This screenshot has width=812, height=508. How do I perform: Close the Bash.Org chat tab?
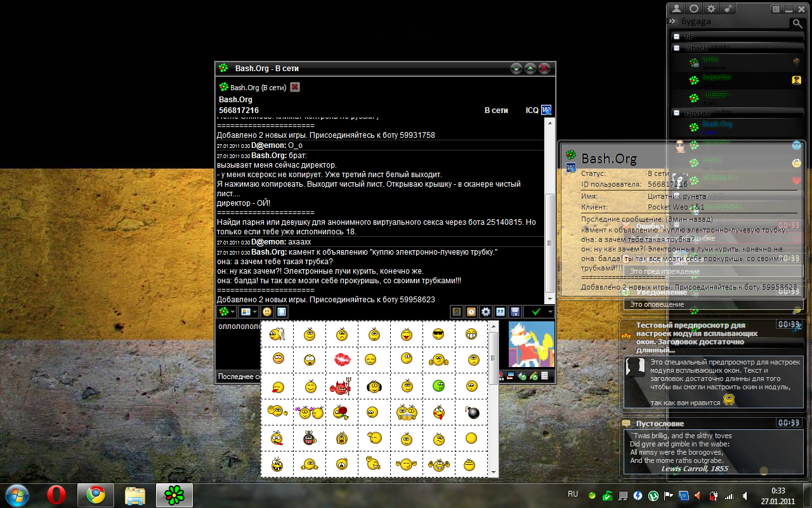pyautogui.click(x=295, y=87)
